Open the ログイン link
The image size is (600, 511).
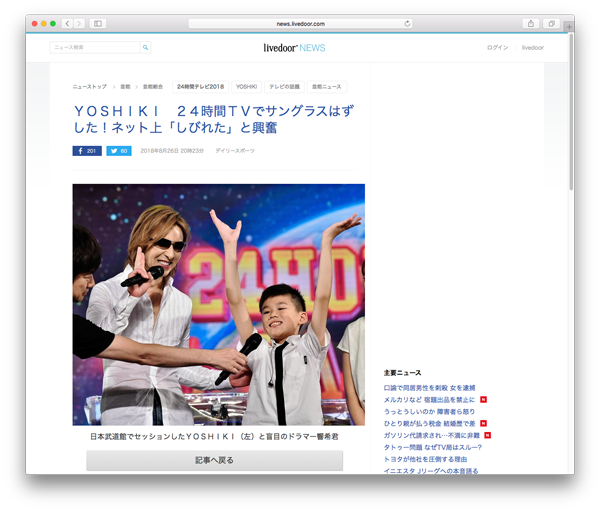click(x=497, y=47)
